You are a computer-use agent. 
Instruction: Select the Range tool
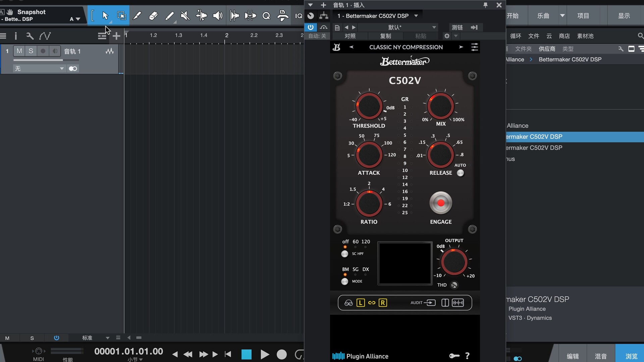(x=121, y=16)
